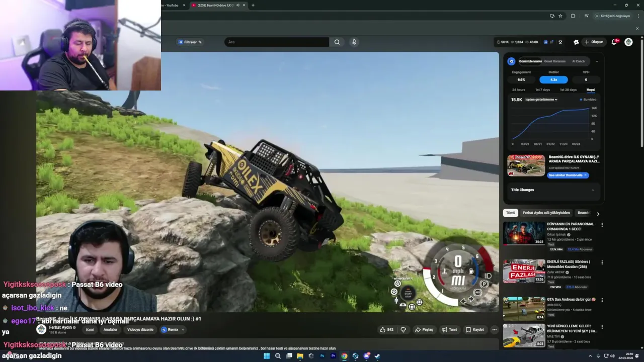Image resolution: width=644 pixels, height=362 pixels.
Task: Open YouTube notifications bell
Action: click(x=614, y=42)
